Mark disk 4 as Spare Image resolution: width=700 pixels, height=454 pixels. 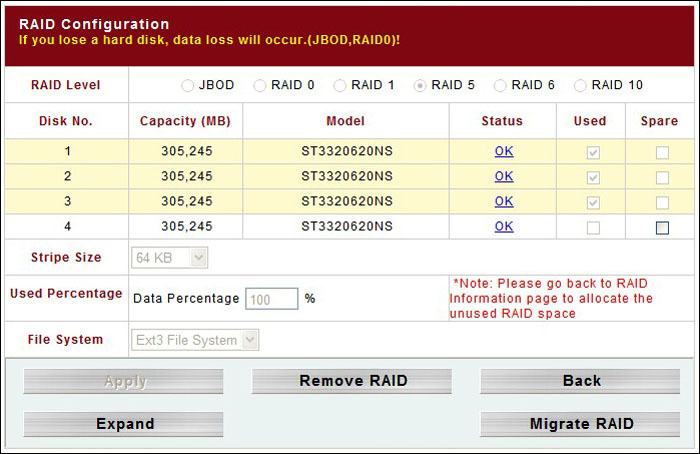coord(662,228)
